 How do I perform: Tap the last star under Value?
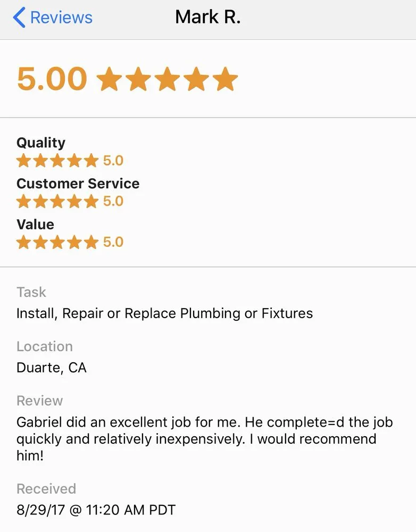(x=91, y=242)
